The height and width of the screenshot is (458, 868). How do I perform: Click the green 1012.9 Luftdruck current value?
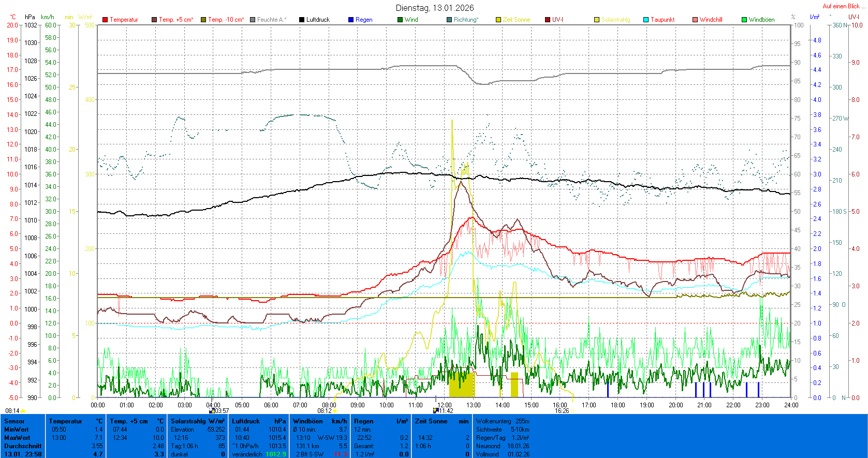tap(275, 454)
